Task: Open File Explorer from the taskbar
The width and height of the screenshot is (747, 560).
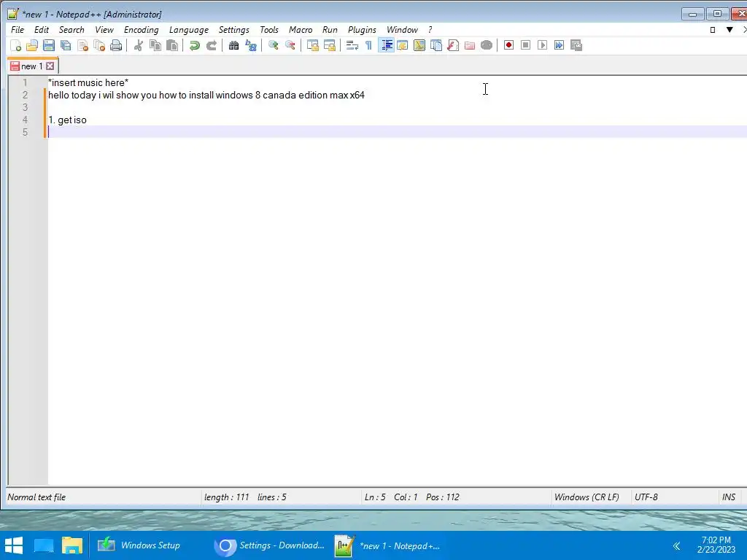Action: point(72,545)
